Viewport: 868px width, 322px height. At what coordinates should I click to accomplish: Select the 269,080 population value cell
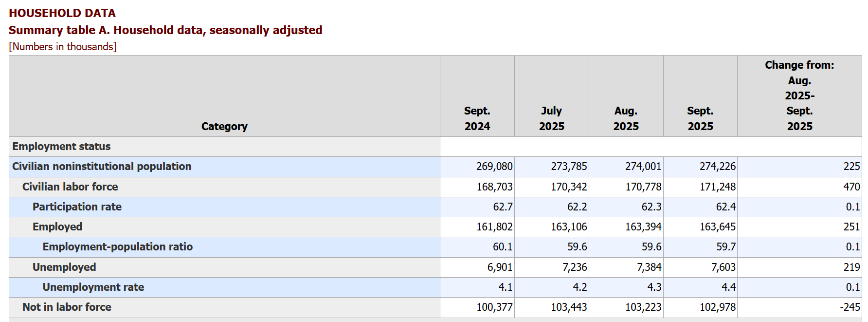pos(494,167)
